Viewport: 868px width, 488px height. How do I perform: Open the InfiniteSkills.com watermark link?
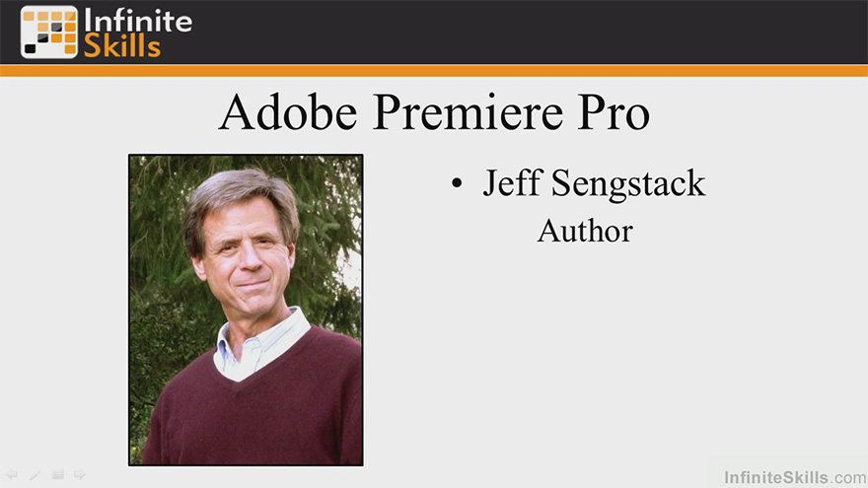[795, 477]
